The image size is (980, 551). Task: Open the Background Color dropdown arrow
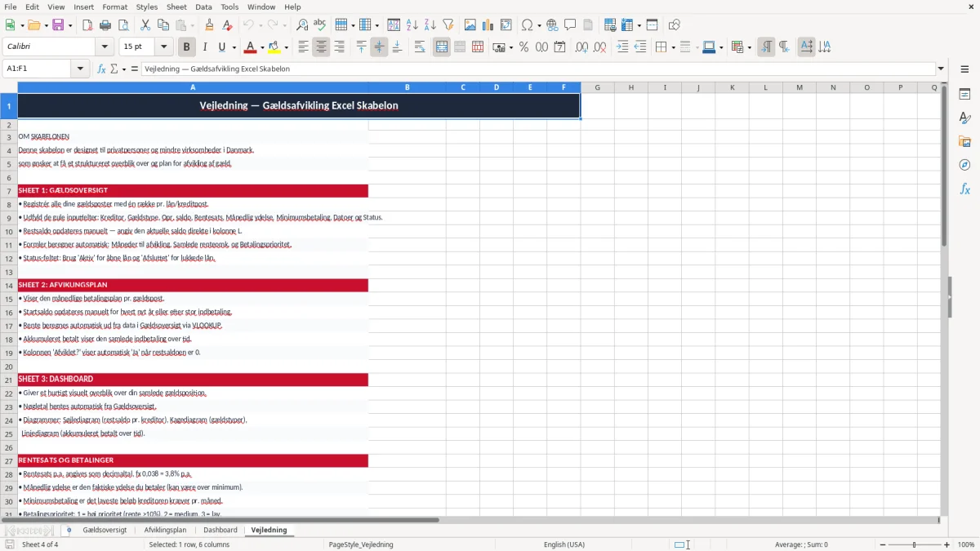286,47
